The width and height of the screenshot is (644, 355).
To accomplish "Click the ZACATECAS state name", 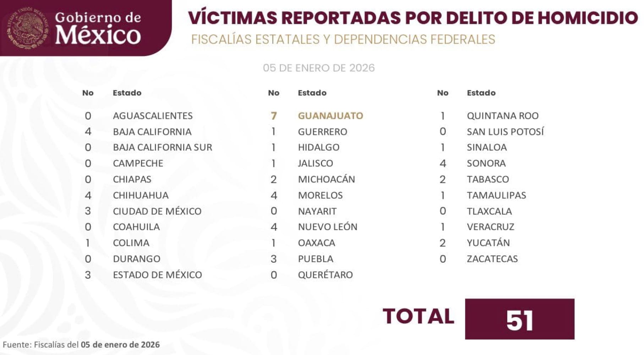I will [492, 259].
